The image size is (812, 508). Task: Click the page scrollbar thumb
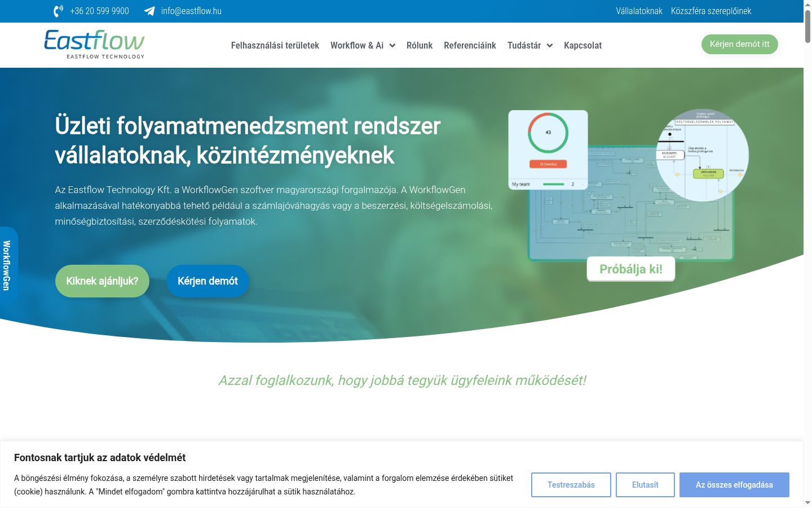click(807, 25)
